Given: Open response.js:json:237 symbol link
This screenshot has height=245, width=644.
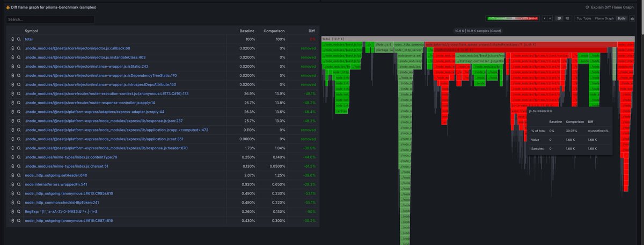Looking at the screenshot, I should tap(104, 121).
